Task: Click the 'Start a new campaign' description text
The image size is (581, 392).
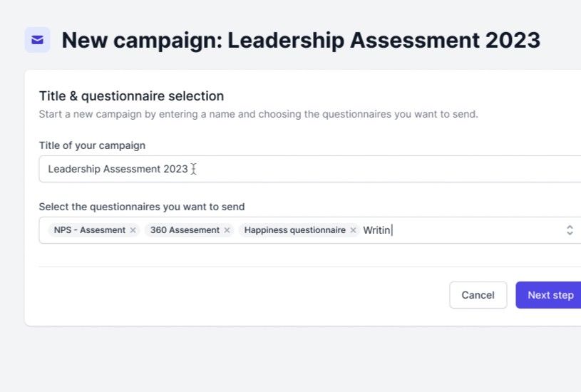Action: [258, 114]
